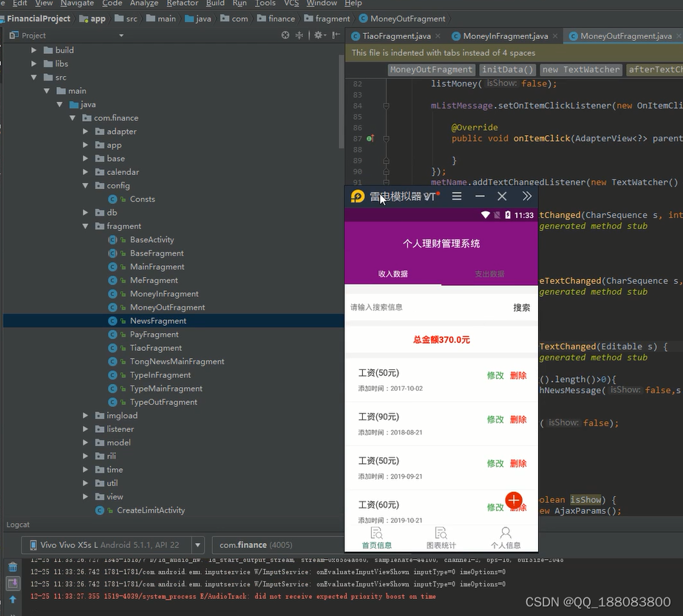Expand the adapter package
Image resolution: width=683 pixels, height=616 pixels.
click(x=86, y=131)
